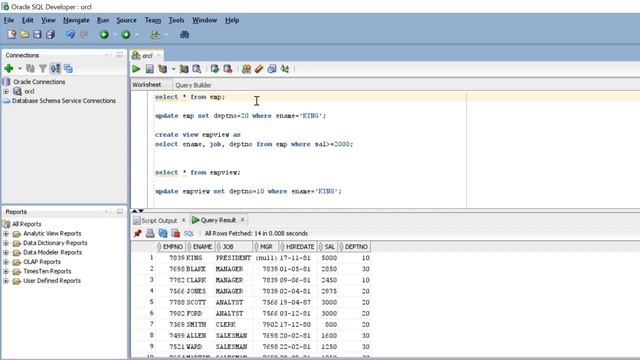Open the Help menu

pos(232,20)
